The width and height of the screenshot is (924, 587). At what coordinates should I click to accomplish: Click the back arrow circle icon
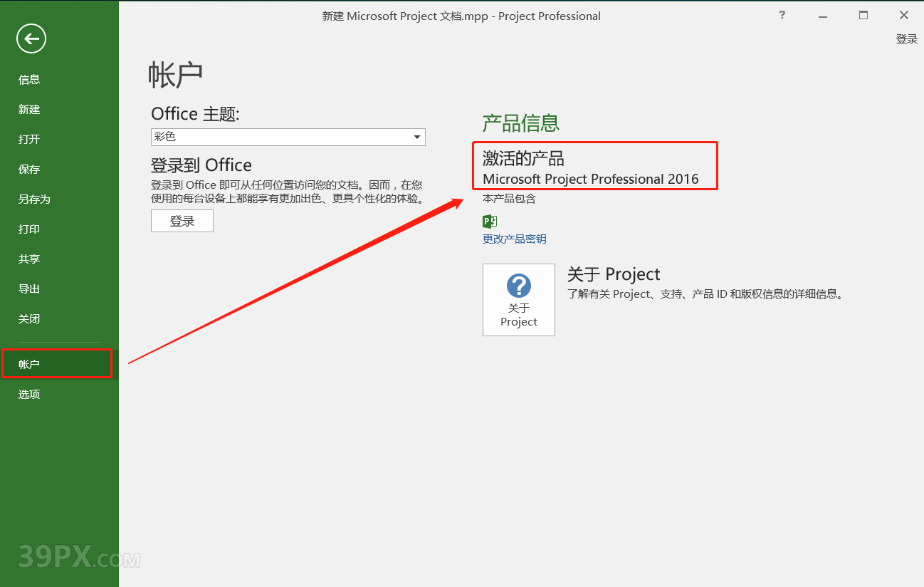pyautogui.click(x=31, y=38)
